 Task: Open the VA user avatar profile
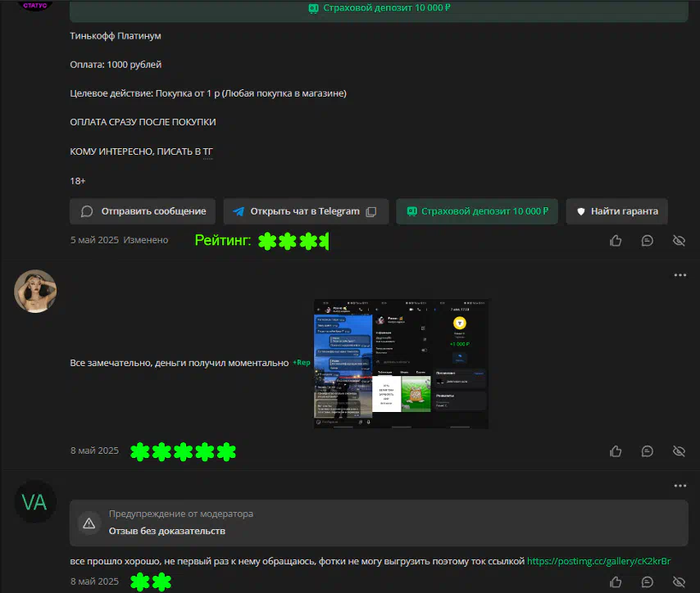(x=34, y=503)
